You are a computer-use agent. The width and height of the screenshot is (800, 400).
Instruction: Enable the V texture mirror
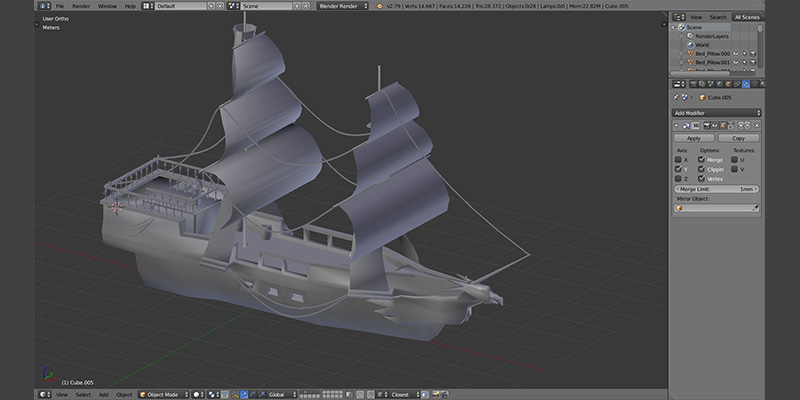coord(735,169)
